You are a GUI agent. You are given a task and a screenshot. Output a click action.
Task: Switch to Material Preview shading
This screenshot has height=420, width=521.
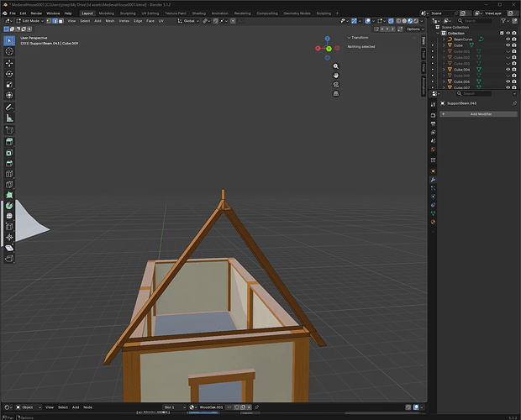pyautogui.click(x=410, y=21)
